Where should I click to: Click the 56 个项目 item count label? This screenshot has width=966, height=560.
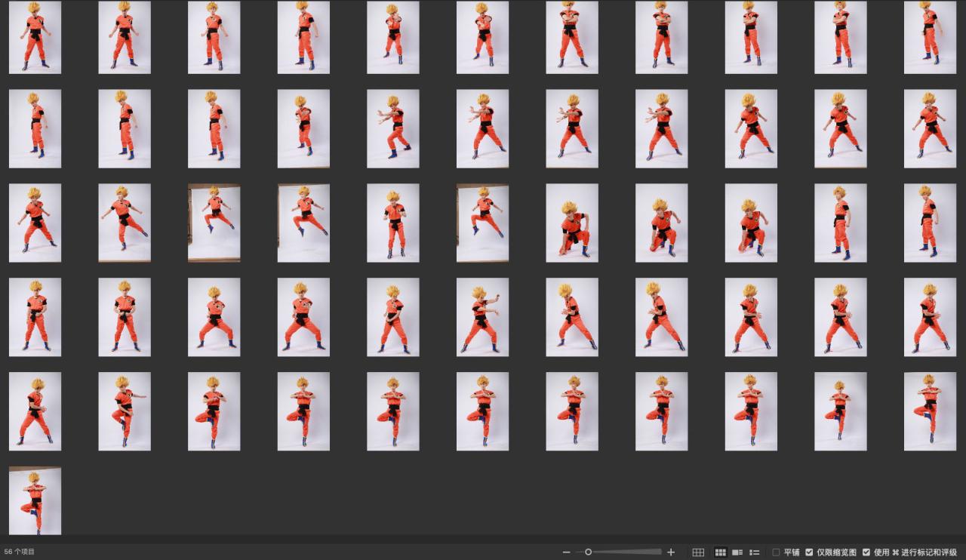click(20, 552)
